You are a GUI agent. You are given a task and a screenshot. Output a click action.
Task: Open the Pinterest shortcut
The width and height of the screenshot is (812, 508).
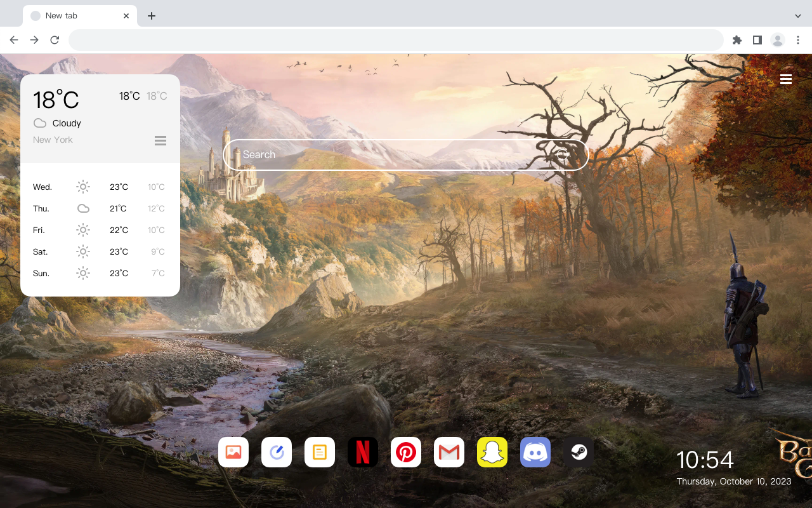point(406,452)
